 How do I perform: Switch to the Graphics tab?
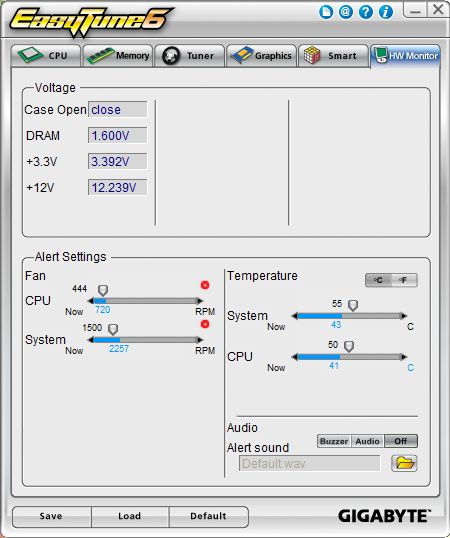(261, 56)
